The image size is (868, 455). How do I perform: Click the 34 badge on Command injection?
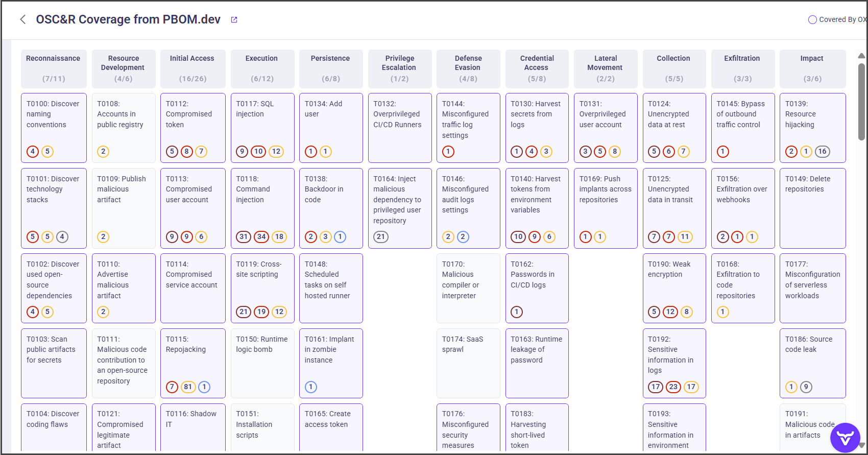tap(261, 237)
